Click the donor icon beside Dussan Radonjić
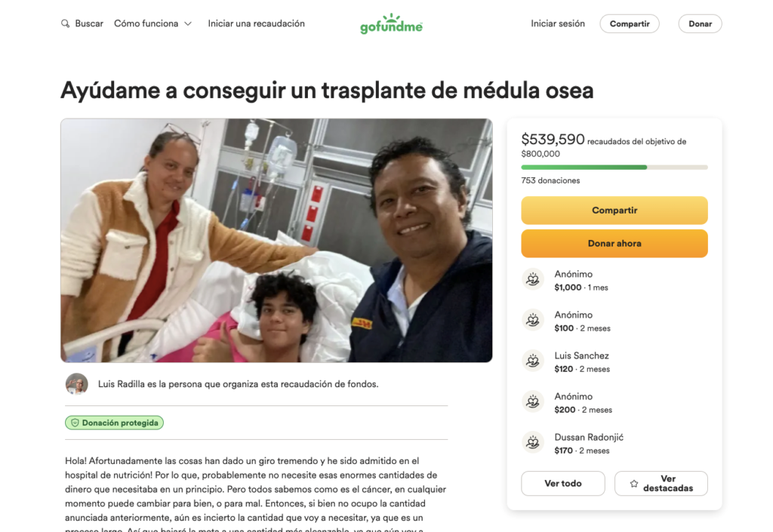The height and width of the screenshot is (532, 773). tap(532, 443)
